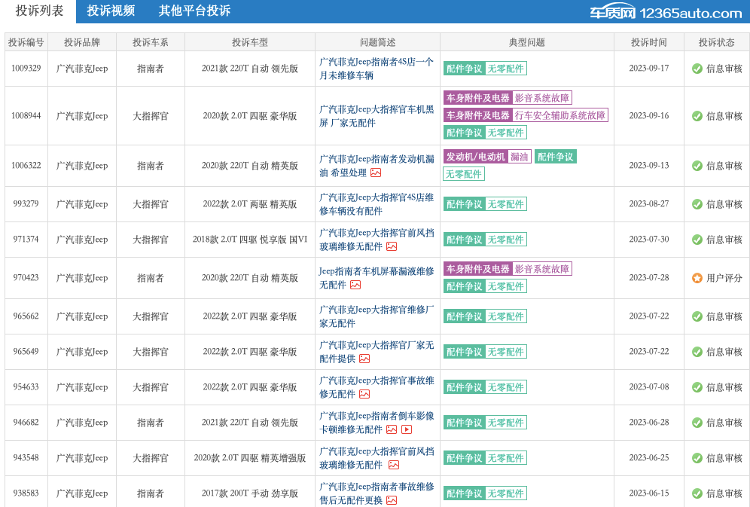Screen dimensions: 750x507
Task: Select complaint number 993279 cell
Action: pos(26,204)
